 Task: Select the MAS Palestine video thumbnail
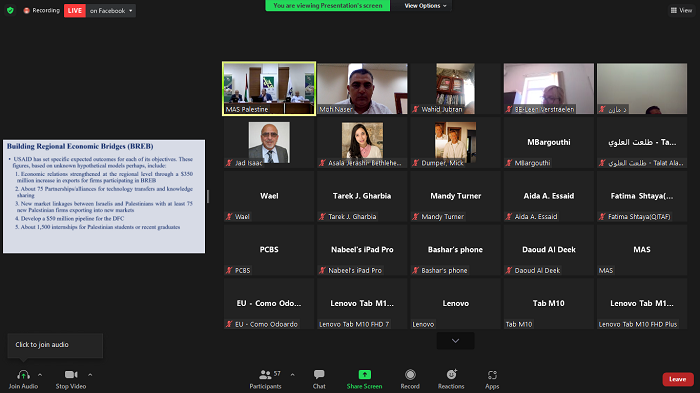(269, 88)
